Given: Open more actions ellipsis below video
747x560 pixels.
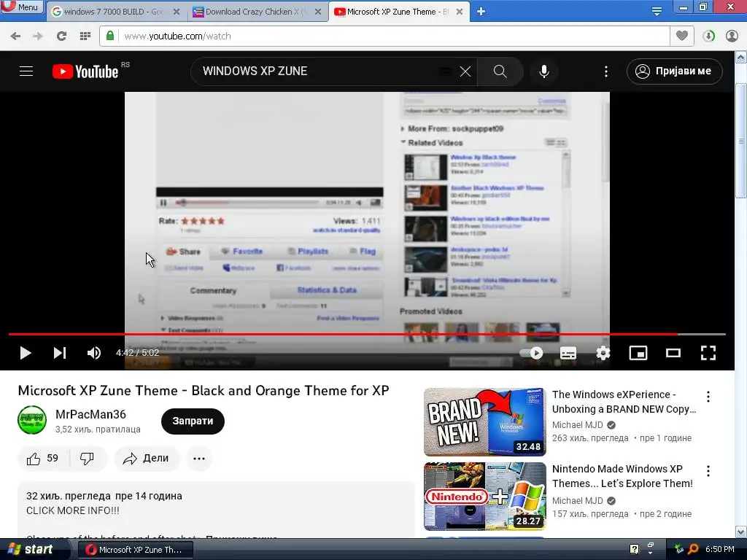Looking at the screenshot, I should (199, 459).
